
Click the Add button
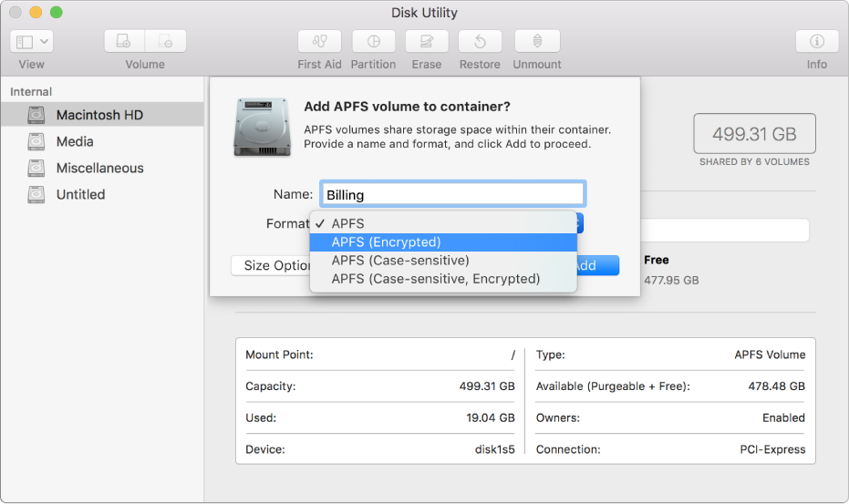[598, 265]
